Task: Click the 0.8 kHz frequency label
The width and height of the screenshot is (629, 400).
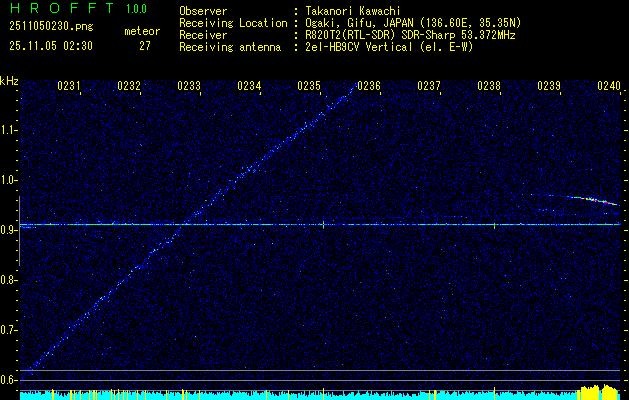Action: tap(9, 280)
